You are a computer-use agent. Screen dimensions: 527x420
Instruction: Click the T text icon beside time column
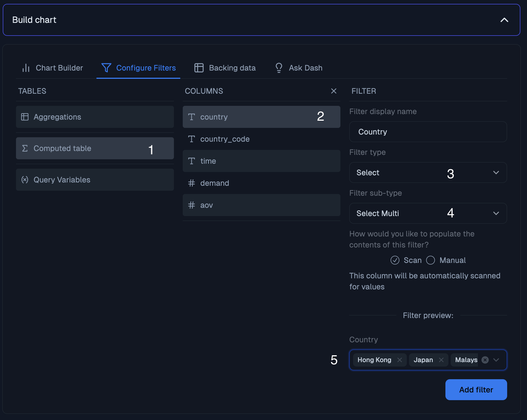(192, 161)
